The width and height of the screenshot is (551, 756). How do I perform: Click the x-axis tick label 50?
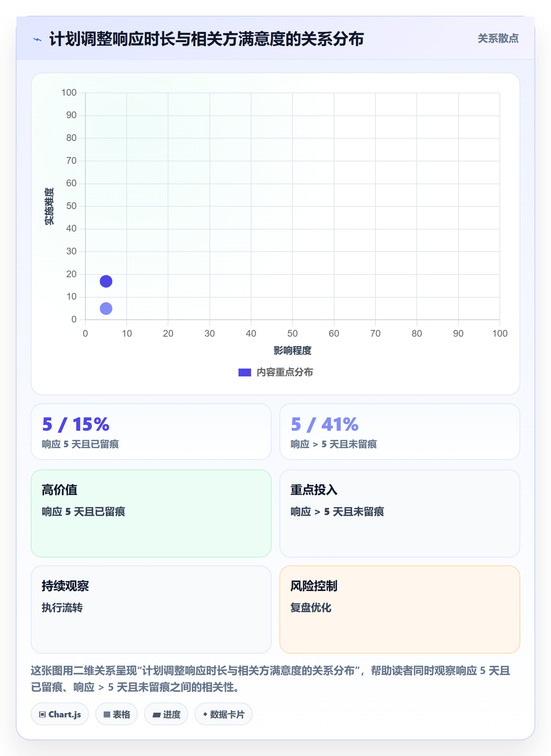tap(292, 334)
